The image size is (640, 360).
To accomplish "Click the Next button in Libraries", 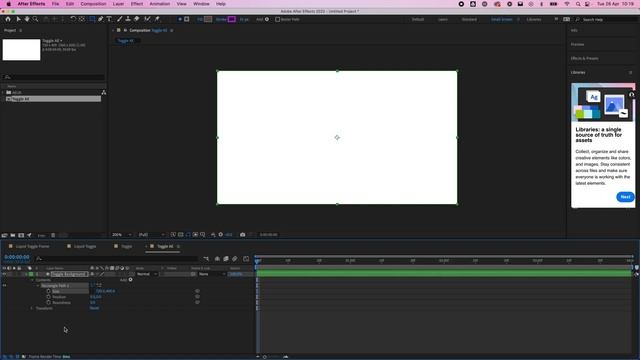I will pos(625,197).
